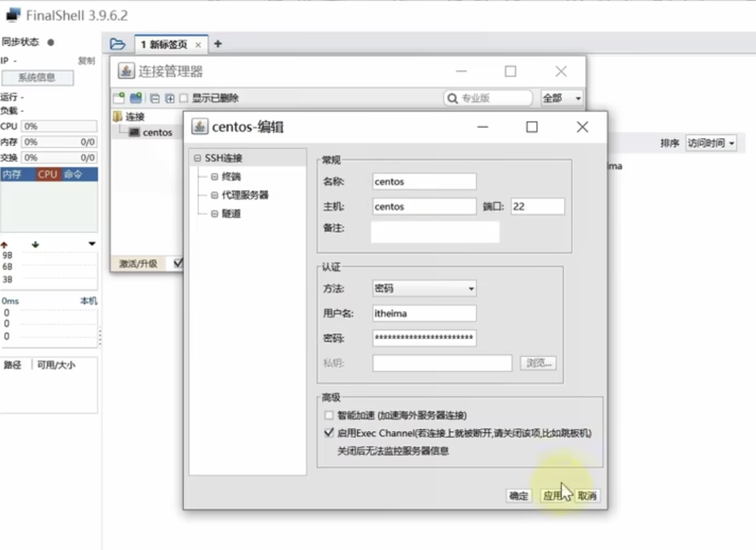Viewport: 756px width, 550px height.
Task: Open the 全部 filter dropdown
Action: pos(562,98)
